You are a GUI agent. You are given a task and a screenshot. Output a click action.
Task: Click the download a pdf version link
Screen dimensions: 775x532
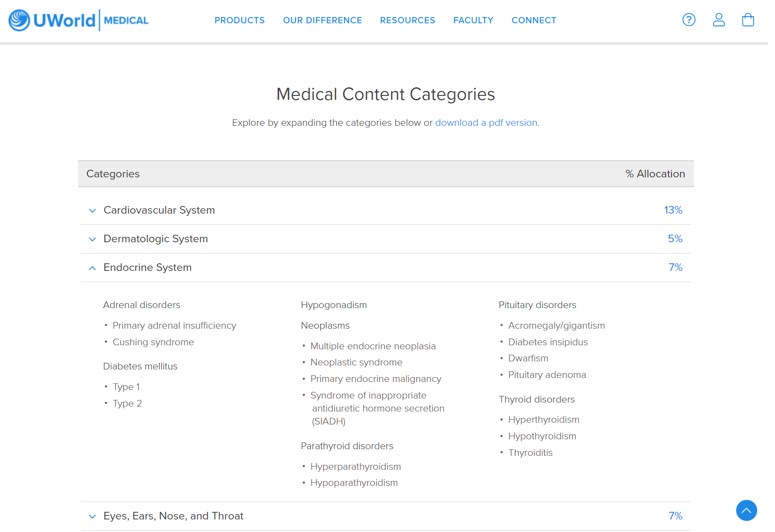(487, 123)
